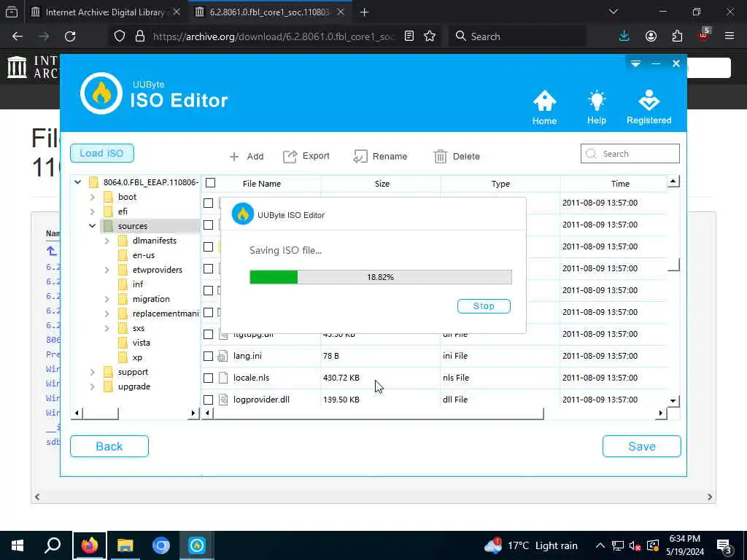Click the saving ISO progress bar
Screen dimensions: 747x560
click(x=381, y=277)
